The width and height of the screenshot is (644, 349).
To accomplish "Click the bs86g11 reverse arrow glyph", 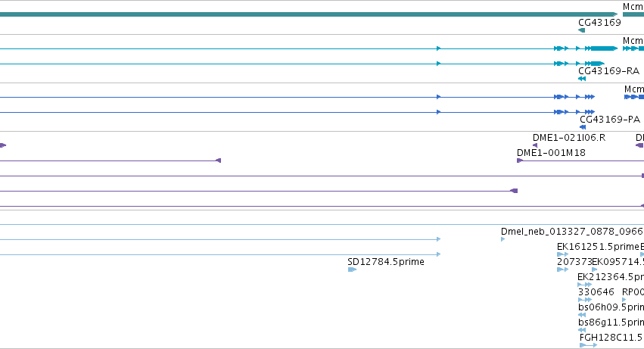I will pyautogui.click(x=582, y=330).
